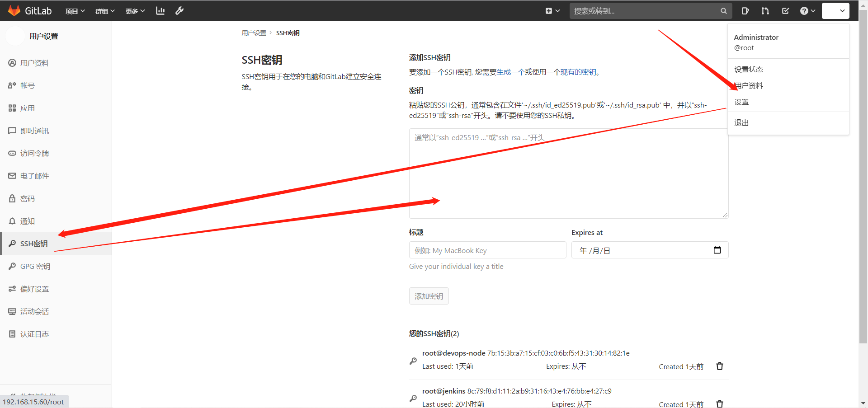Follow the 现有的密钥 link
This screenshot has width=868, height=408.
[x=578, y=72]
